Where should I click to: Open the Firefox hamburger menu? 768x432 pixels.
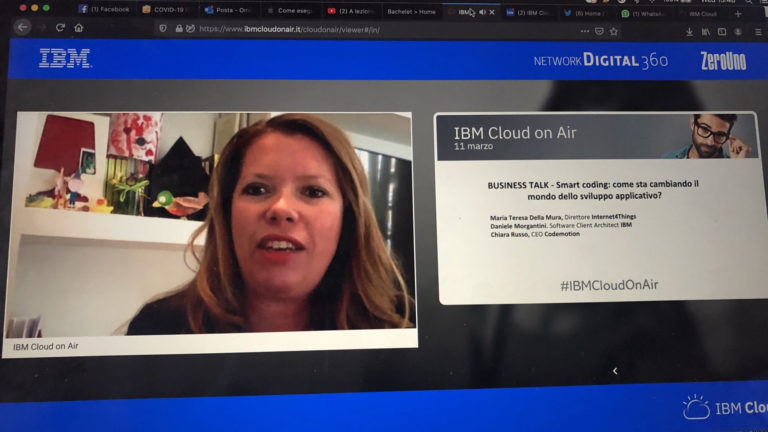click(758, 32)
